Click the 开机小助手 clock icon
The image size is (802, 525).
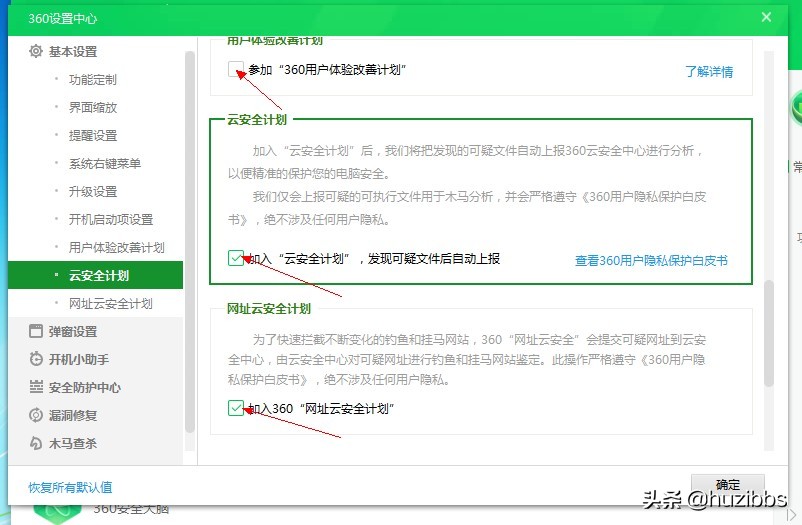click(36, 359)
